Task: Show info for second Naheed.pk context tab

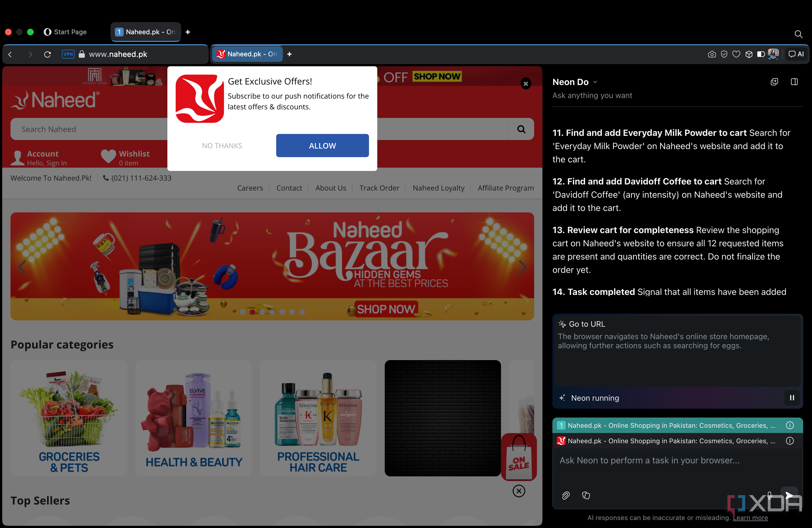Action: pos(789,441)
